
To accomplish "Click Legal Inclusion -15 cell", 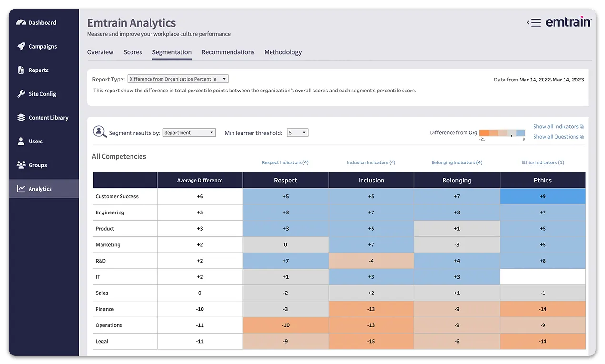I will click(371, 341).
